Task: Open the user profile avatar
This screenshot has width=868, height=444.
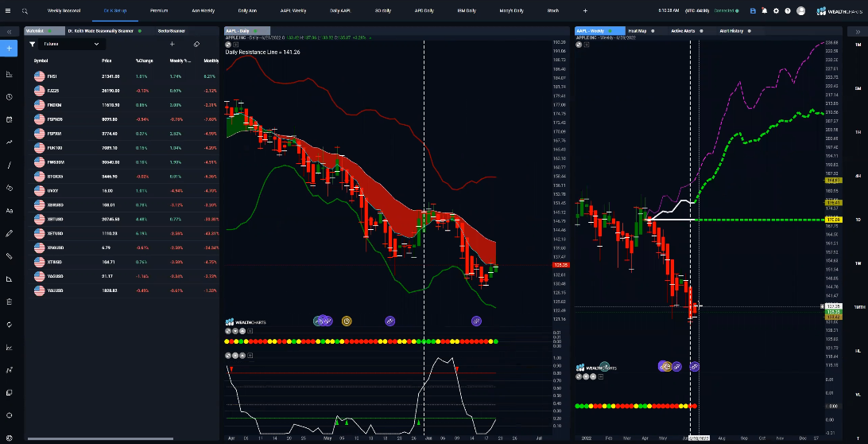Action: [800, 10]
